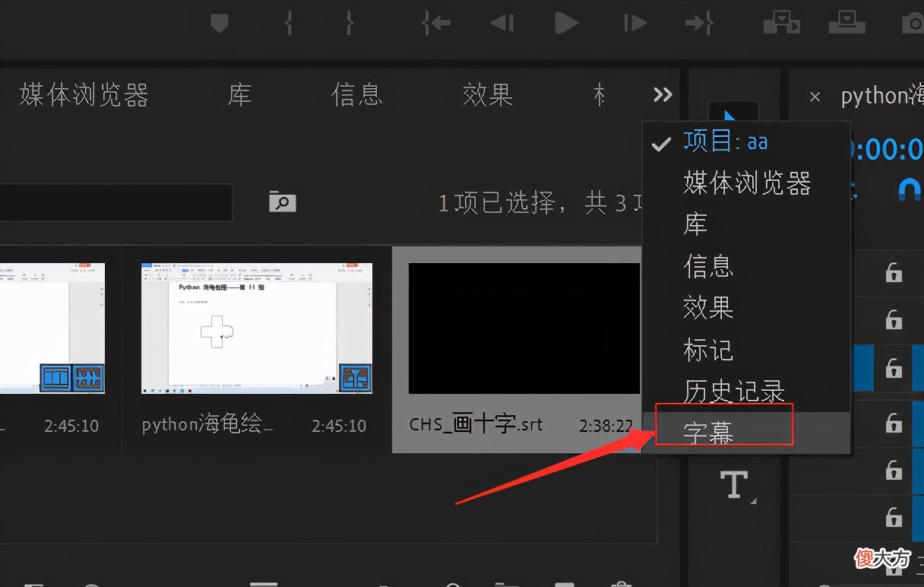Switch to the 媒体浏览器 panel tab

(84, 95)
